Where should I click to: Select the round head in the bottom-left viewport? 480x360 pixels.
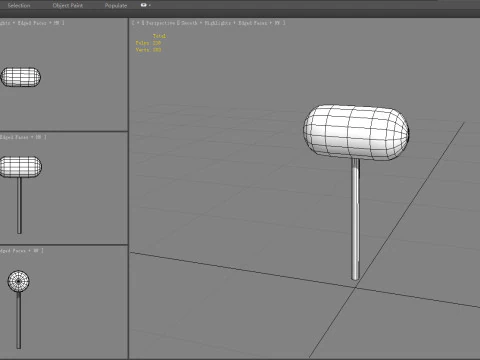click(x=18, y=281)
